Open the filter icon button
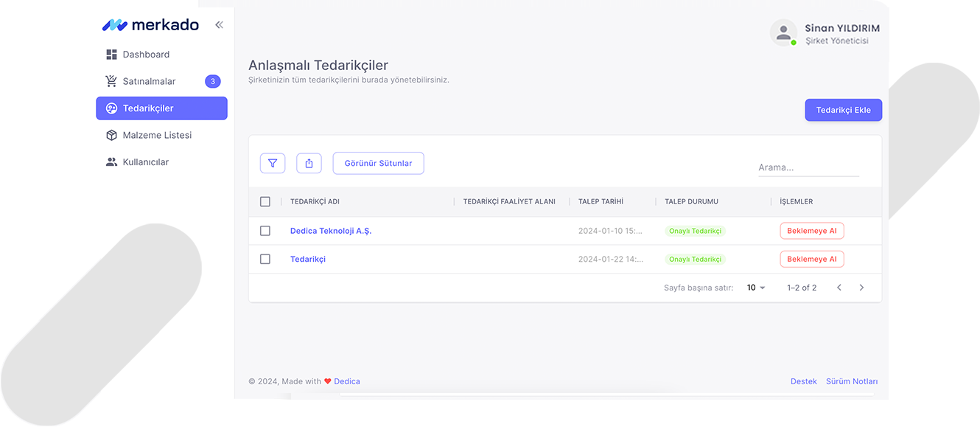This screenshot has height=427, width=980. click(273, 163)
